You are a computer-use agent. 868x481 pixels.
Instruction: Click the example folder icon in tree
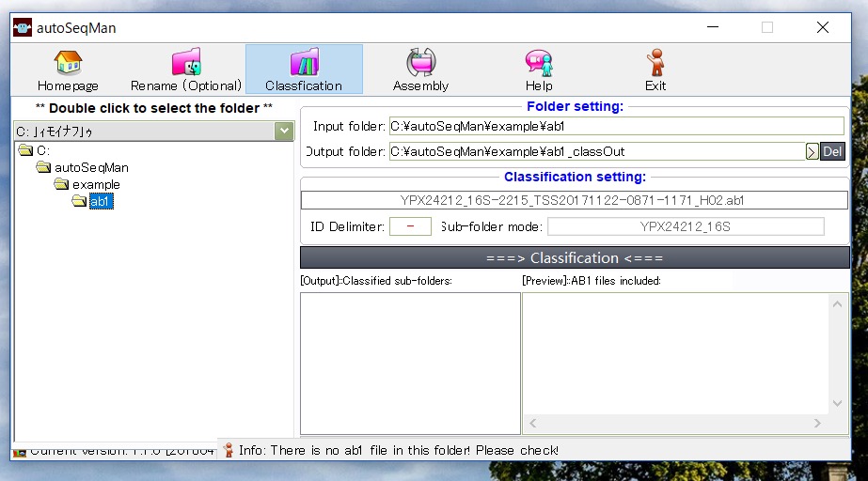pos(61,184)
